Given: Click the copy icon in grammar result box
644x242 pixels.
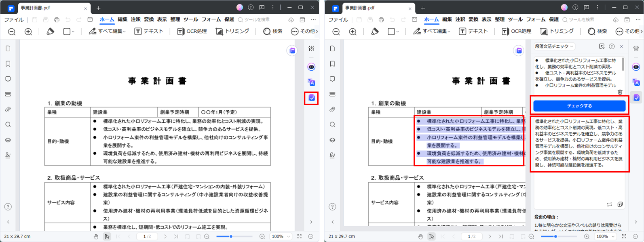Looking at the screenshot, I should click(x=620, y=204).
